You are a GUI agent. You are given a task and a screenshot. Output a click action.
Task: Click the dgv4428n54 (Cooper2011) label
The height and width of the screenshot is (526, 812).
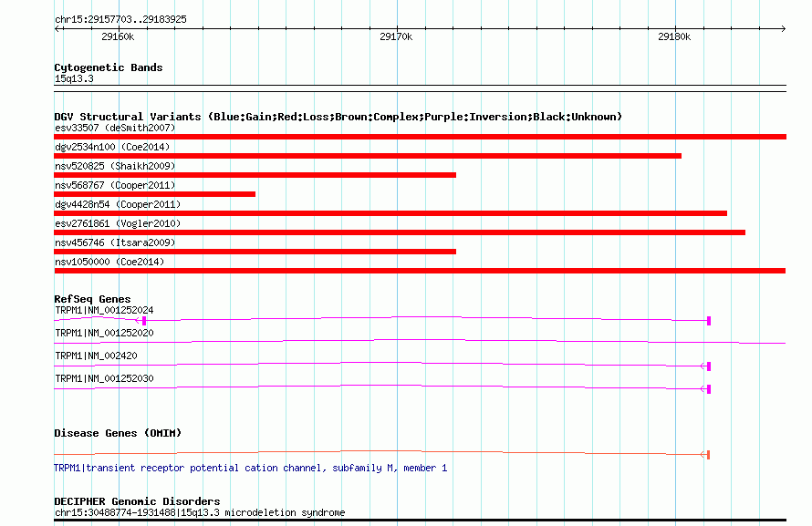(x=118, y=204)
